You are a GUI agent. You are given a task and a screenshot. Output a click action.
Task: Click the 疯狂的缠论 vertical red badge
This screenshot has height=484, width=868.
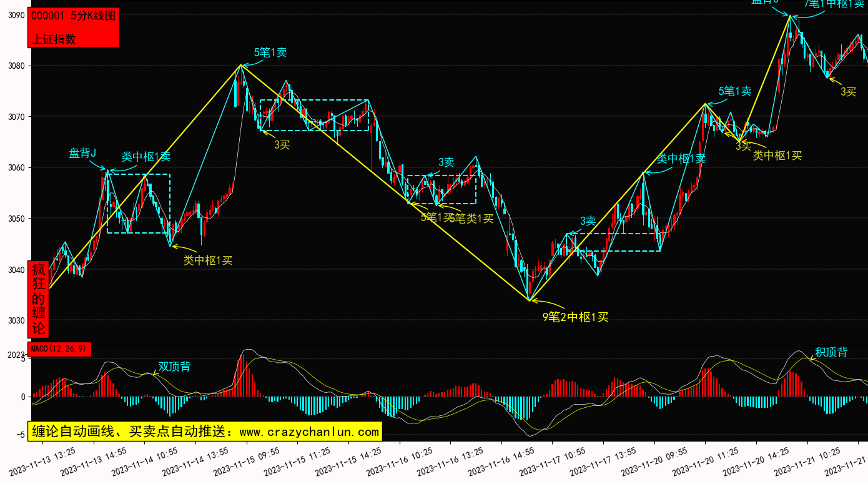[39, 299]
